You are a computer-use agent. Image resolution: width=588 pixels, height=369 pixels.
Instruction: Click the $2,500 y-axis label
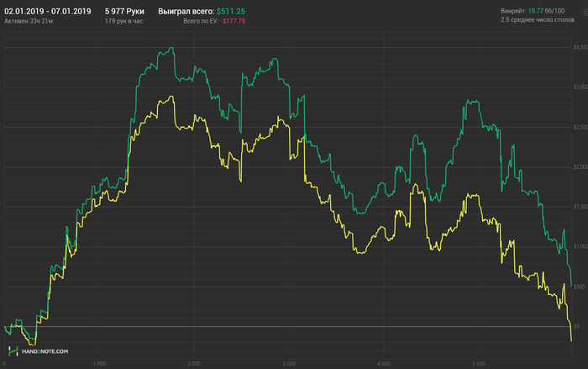coord(580,127)
